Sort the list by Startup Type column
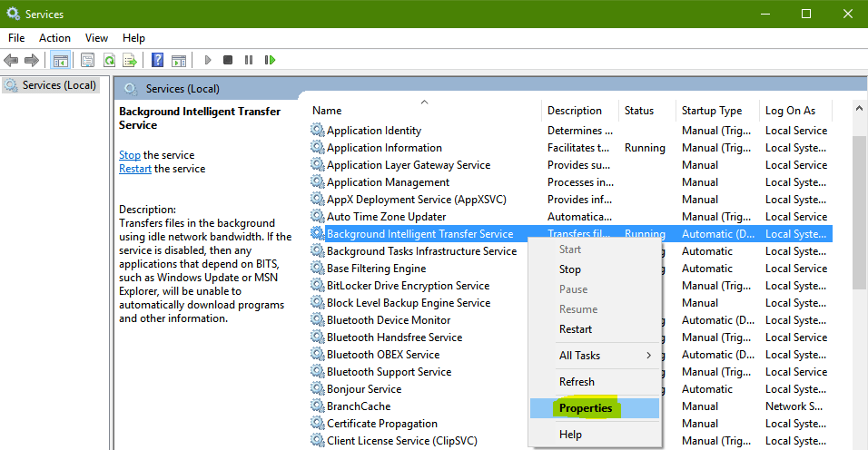This screenshot has height=450, width=868. pos(712,111)
